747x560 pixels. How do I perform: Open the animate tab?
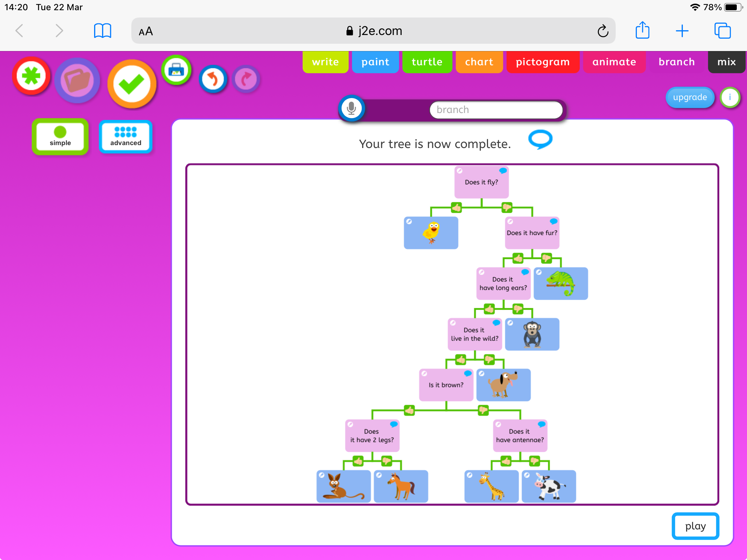614,62
